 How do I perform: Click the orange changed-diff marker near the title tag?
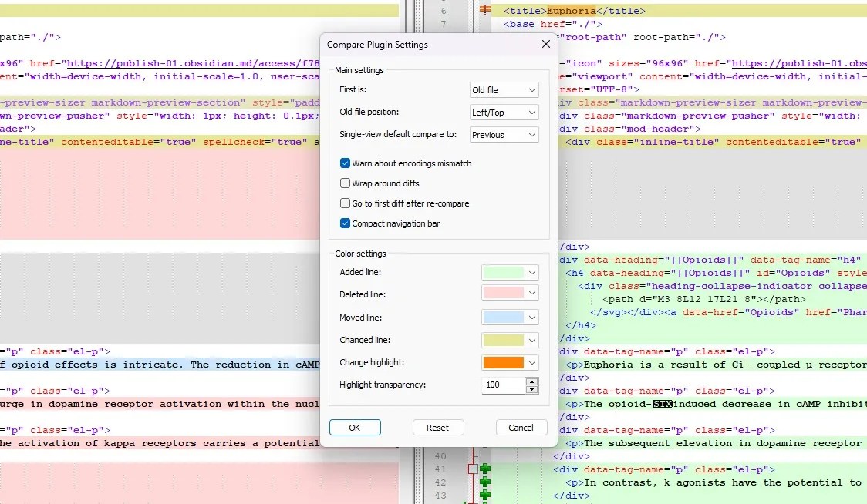[485, 10]
